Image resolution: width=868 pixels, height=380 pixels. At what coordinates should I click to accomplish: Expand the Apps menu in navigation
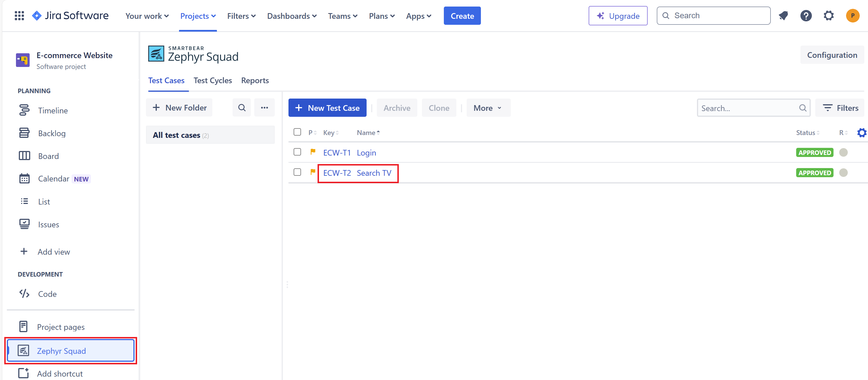point(418,16)
